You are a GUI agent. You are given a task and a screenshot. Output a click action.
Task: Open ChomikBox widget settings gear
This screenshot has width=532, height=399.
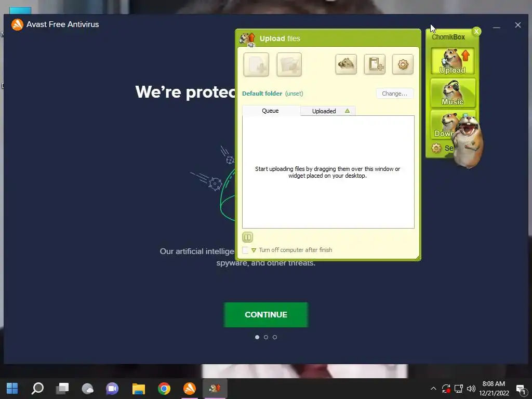click(436, 148)
